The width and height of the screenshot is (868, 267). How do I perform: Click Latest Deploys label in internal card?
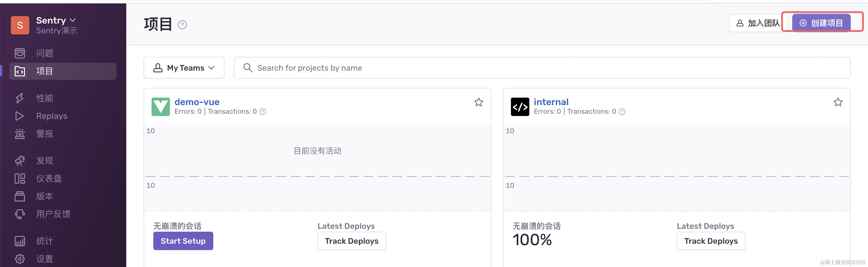[705, 226]
